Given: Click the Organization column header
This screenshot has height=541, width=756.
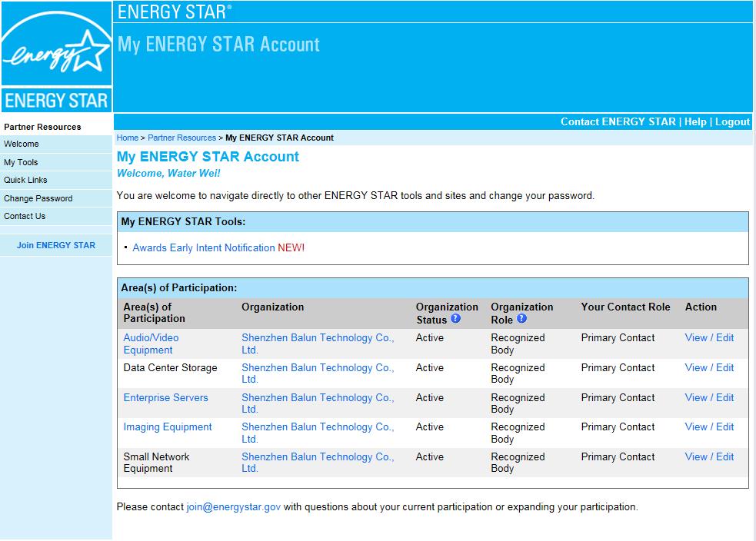Looking at the screenshot, I should 272,307.
